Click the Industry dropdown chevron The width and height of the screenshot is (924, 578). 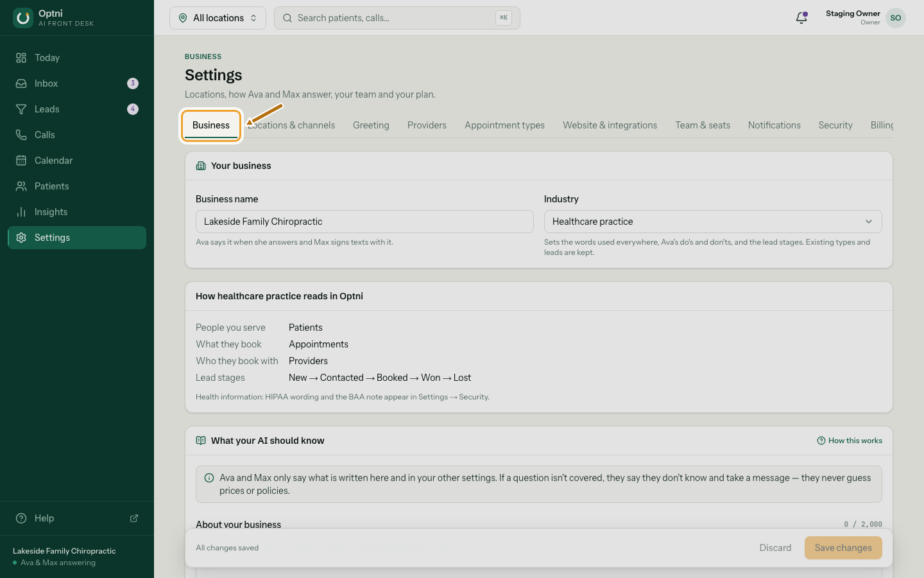(x=869, y=222)
